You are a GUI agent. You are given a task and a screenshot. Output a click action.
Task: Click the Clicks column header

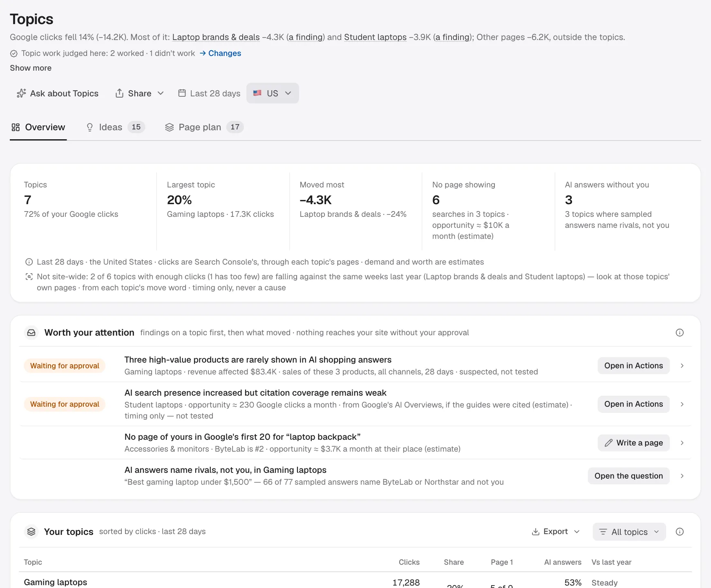pos(409,562)
